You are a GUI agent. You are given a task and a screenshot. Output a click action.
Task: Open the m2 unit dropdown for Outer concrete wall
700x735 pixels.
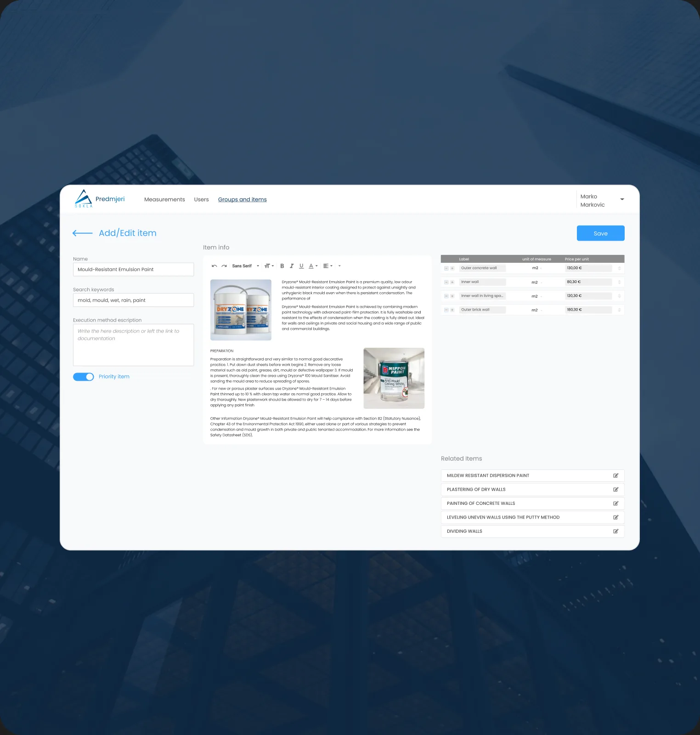[x=537, y=268]
